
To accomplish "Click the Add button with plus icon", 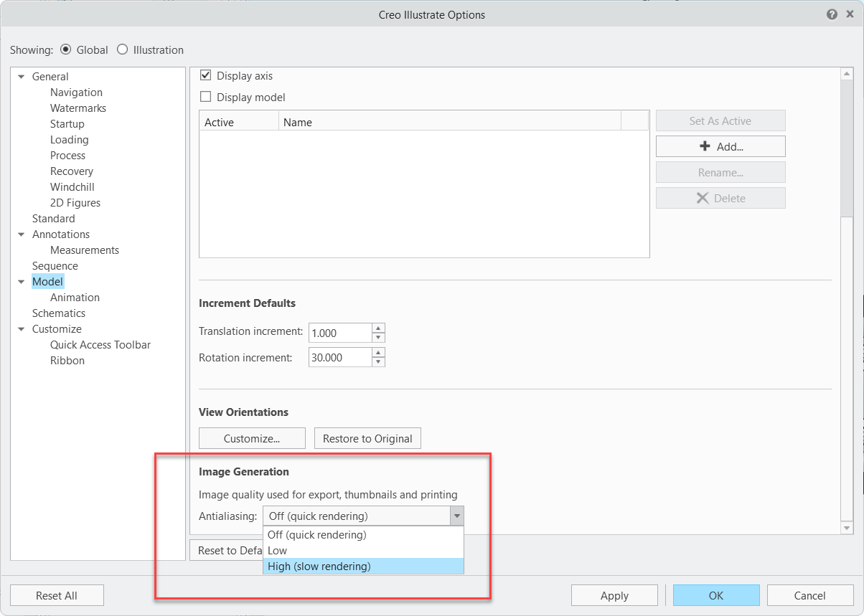I will (720, 146).
